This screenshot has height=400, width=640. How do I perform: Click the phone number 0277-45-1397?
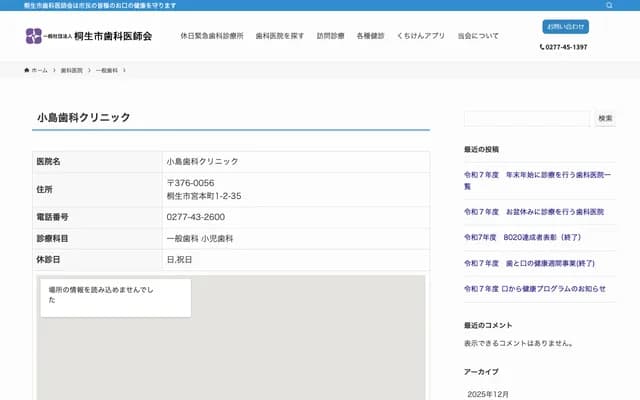(565, 47)
